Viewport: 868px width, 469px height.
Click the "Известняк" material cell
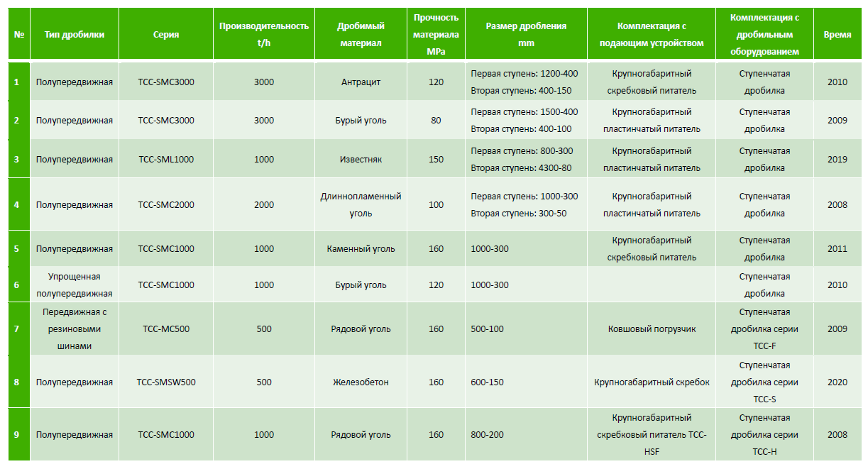pyautogui.click(x=361, y=160)
